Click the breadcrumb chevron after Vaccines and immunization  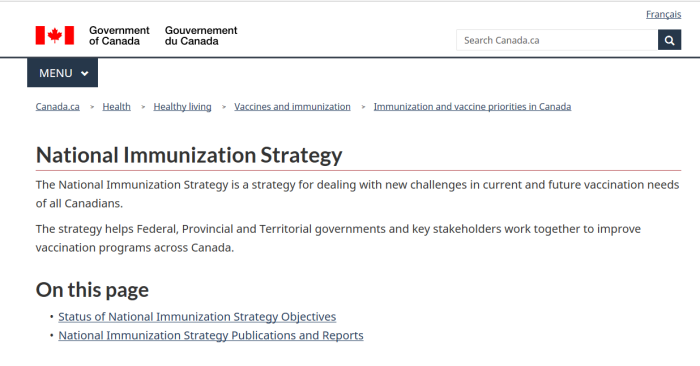363,107
